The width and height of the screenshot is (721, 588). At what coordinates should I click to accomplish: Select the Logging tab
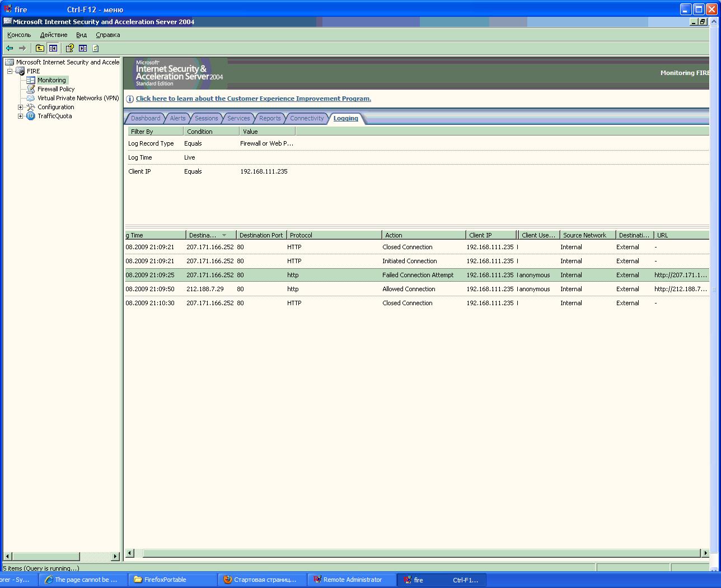345,118
